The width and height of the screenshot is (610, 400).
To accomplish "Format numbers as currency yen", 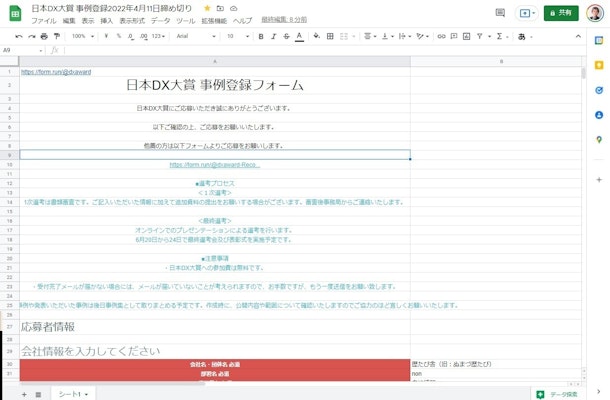I will pyautogui.click(x=105, y=36).
